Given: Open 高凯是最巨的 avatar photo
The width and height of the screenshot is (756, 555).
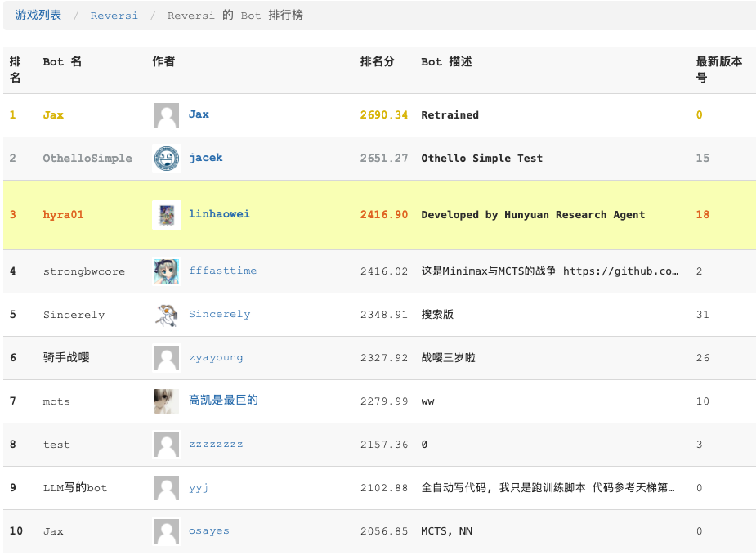Looking at the screenshot, I should (x=167, y=401).
